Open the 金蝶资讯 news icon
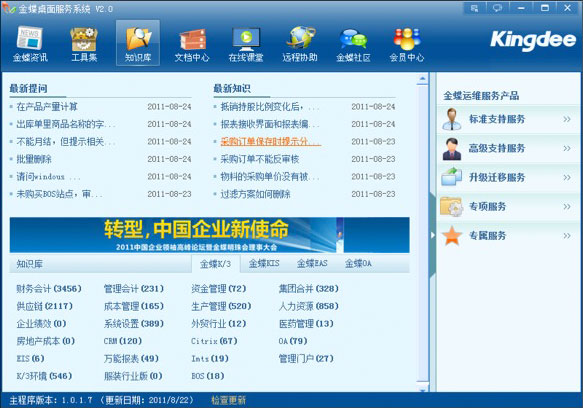The width and height of the screenshot is (583, 408). (30, 44)
